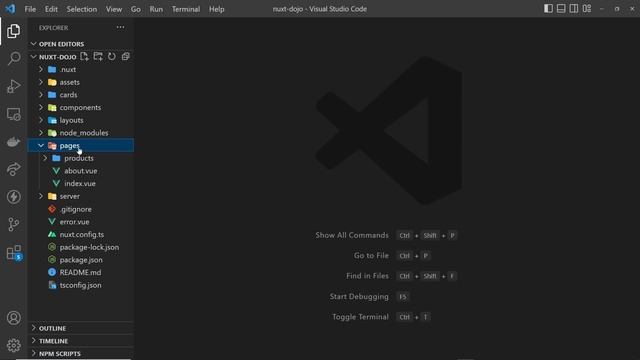Select the pages folder label
Image resolution: width=640 pixels, height=360 pixels.
[69, 145]
